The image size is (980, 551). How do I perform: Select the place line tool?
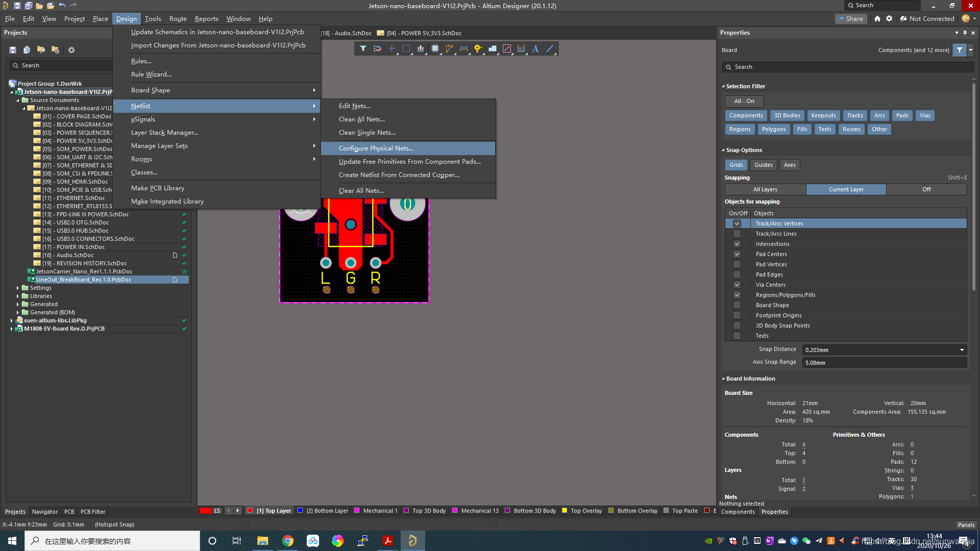(x=550, y=49)
